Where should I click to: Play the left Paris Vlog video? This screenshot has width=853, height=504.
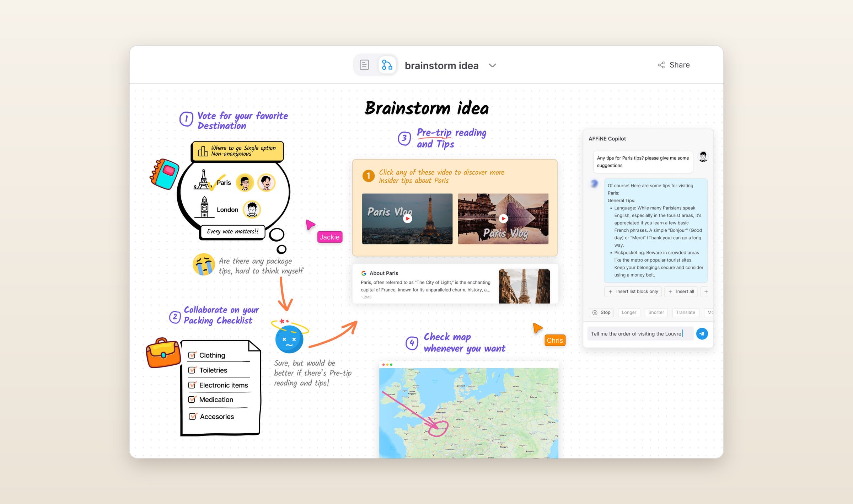click(408, 219)
